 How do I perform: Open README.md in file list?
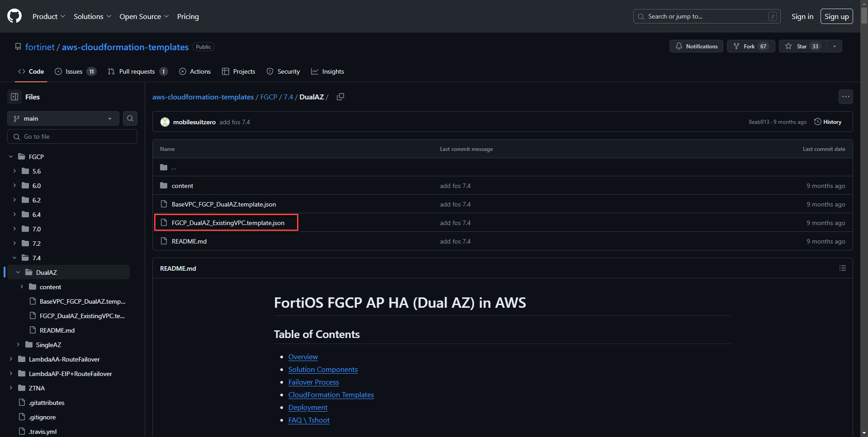pos(189,241)
